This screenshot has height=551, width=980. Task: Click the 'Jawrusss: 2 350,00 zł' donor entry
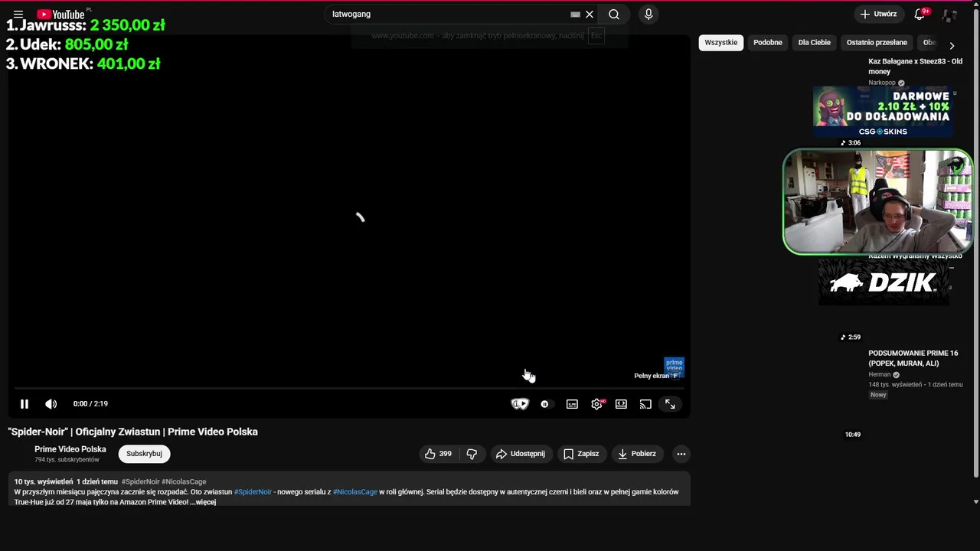(x=86, y=25)
